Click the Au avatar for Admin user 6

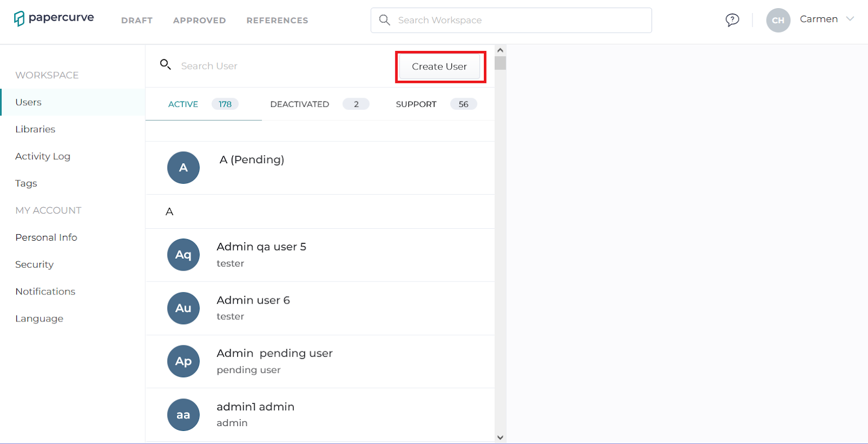click(183, 308)
